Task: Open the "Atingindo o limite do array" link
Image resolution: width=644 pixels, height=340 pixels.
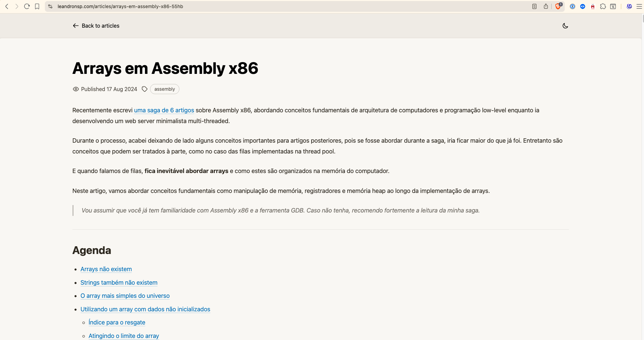Action: (123, 336)
